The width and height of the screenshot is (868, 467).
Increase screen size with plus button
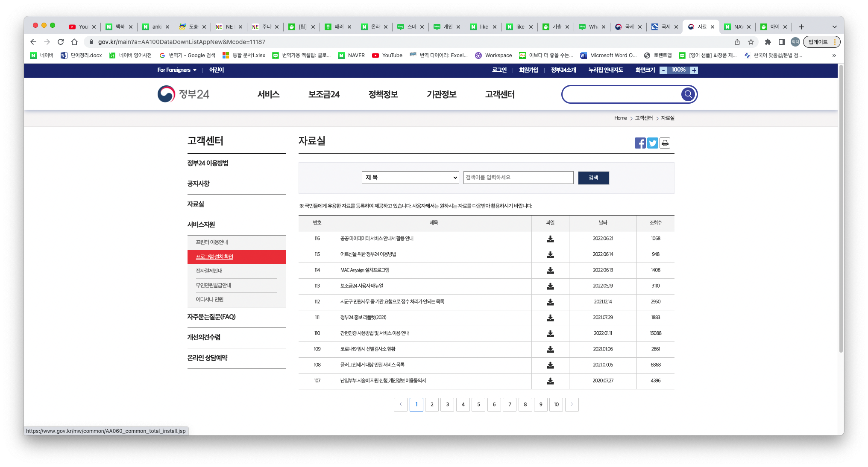point(694,70)
